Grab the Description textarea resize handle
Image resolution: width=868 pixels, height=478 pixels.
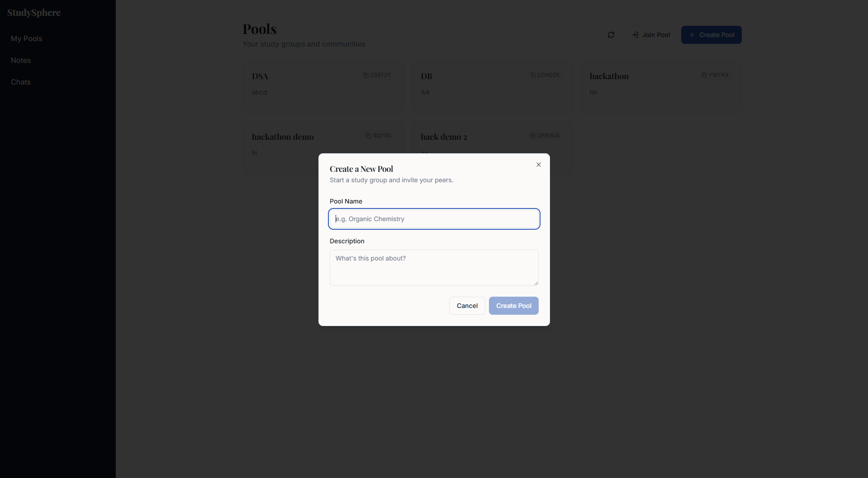coord(536,283)
